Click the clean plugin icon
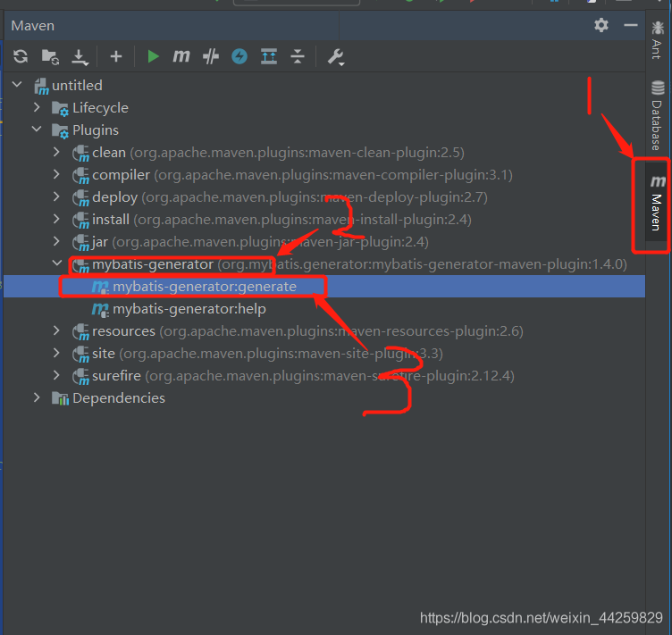672x635 pixels. (x=80, y=154)
